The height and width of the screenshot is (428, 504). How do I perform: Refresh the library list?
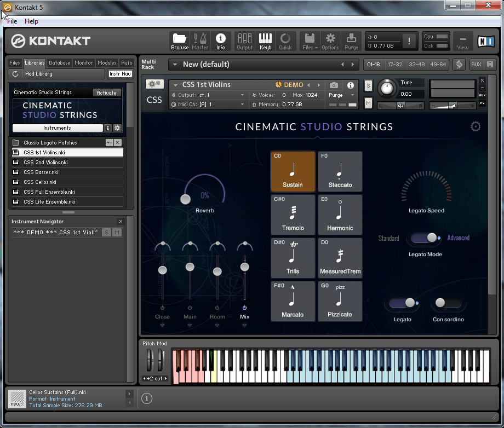tap(15, 74)
